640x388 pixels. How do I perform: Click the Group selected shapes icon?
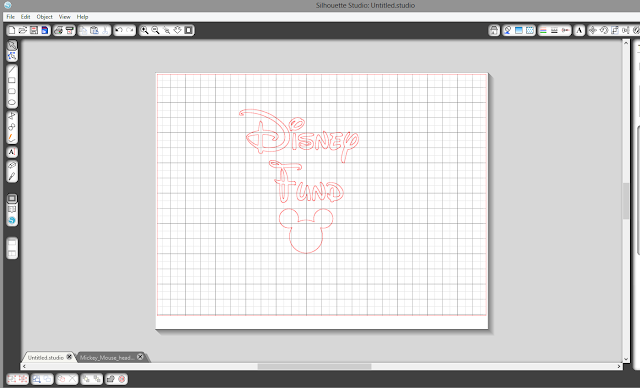tap(12, 379)
